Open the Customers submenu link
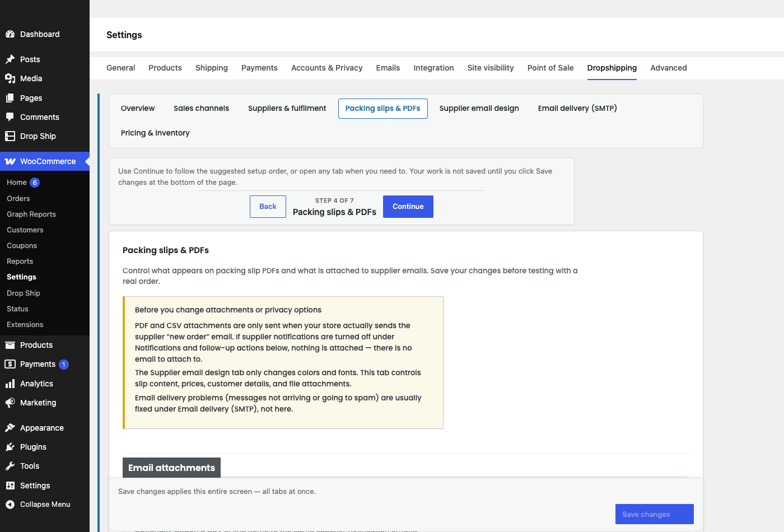This screenshot has height=532, width=784. pyautogui.click(x=25, y=230)
